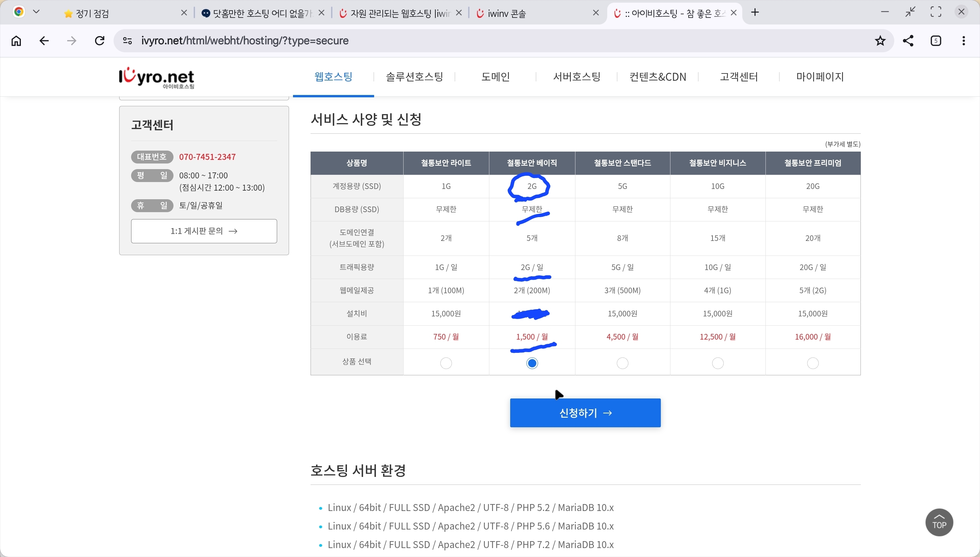
Task: Bookmark this page with the star icon
Action: tap(880, 41)
